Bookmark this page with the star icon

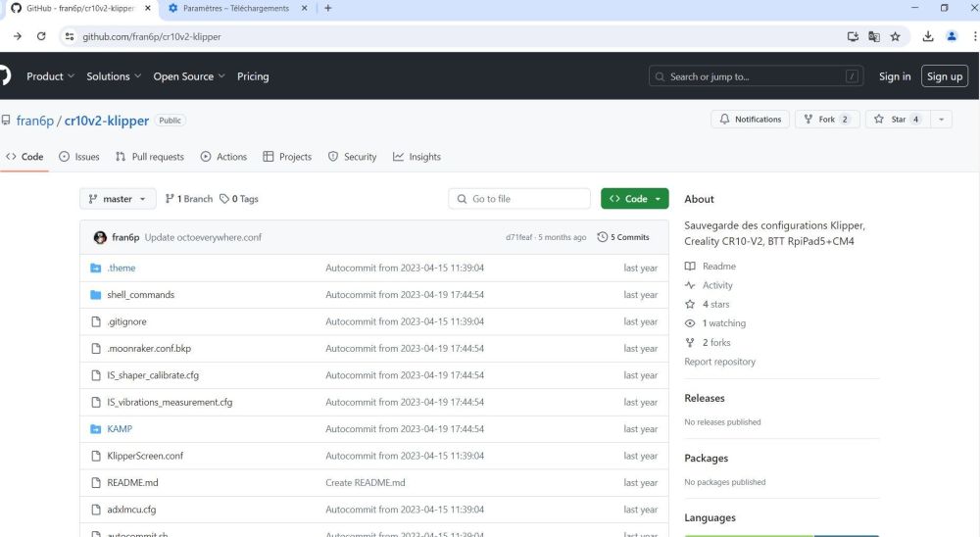click(x=895, y=36)
